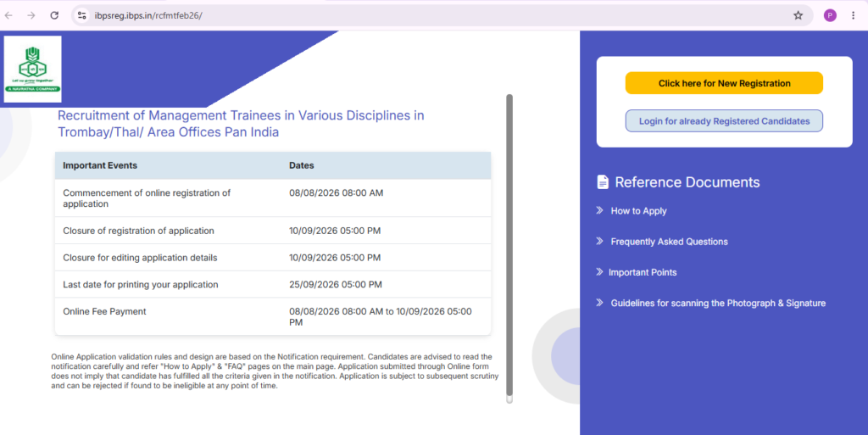Click chevron icon beside Frequently Asked Questions
The height and width of the screenshot is (435, 868).
599,241
